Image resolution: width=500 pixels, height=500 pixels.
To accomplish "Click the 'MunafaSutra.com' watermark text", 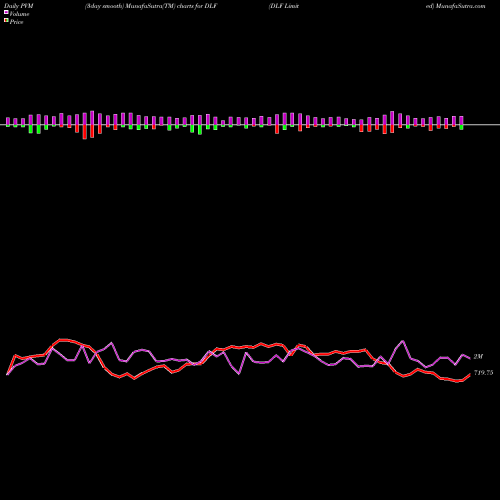I will click(x=460, y=6).
